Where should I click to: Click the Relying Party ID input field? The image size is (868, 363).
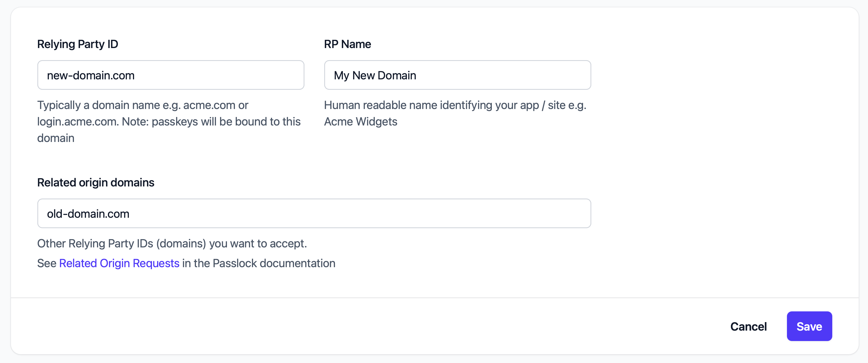click(171, 75)
